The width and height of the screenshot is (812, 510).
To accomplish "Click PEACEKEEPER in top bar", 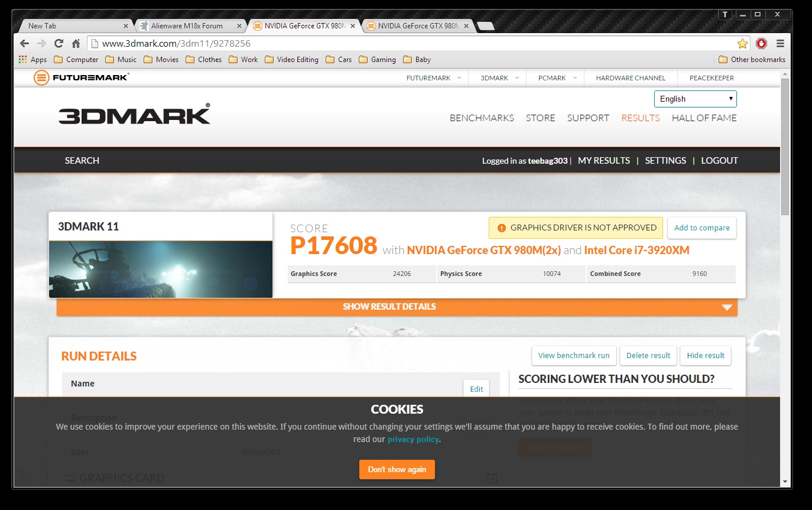I will click(712, 78).
